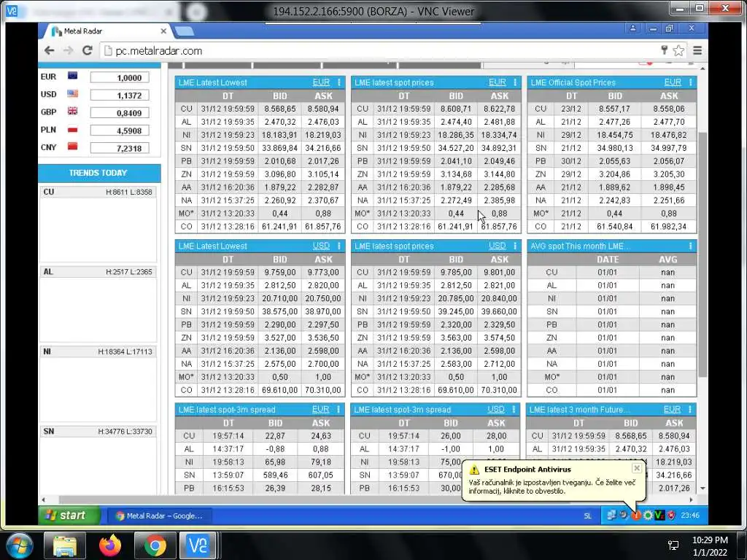Reload the Metal Radar page
This screenshot has height=560, width=747.
[x=88, y=50]
